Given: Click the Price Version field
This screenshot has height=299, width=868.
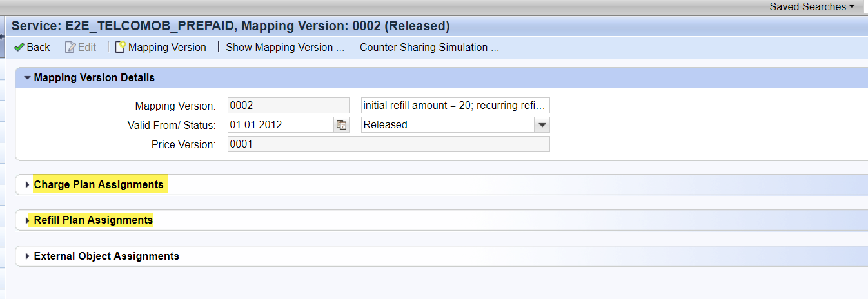Looking at the screenshot, I should pyautogui.click(x=388, y=144).
